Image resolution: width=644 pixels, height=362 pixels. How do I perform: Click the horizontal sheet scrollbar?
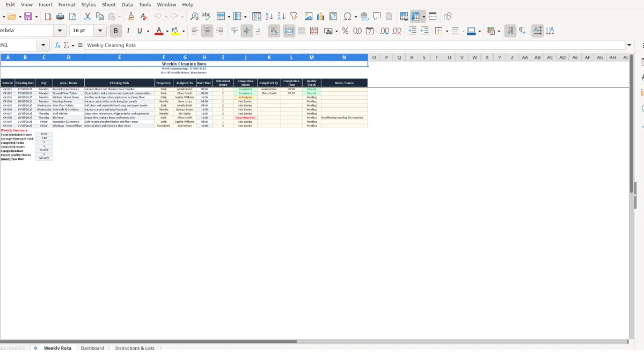pos(148,341)
